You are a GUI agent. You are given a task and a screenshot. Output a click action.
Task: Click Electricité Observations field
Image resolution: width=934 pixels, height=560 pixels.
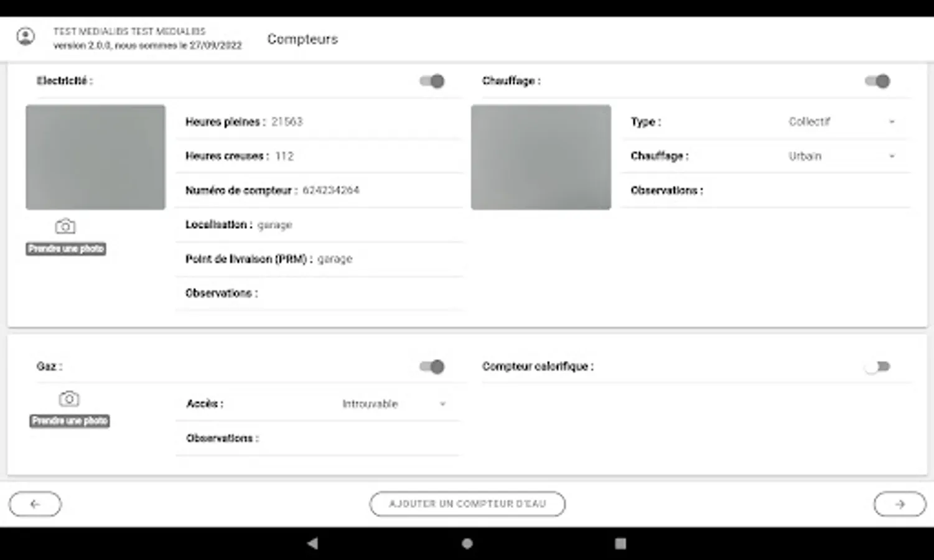(x=320, y=293)
